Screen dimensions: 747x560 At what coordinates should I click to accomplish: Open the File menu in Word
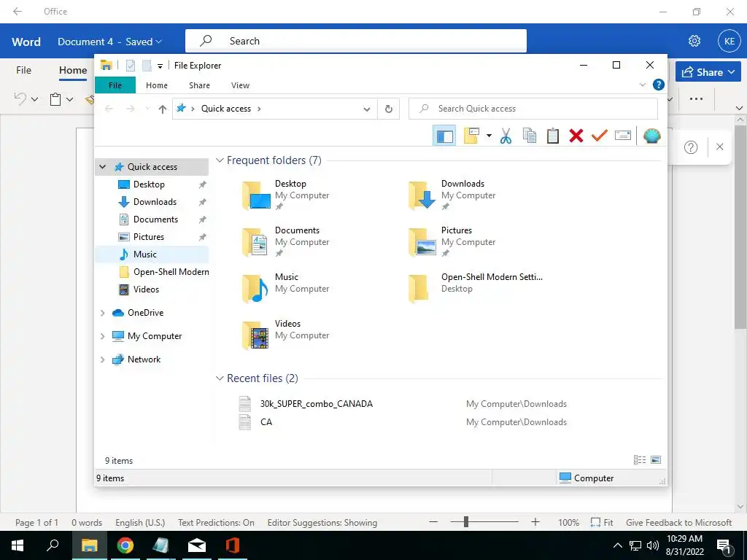(x=23, y=70)
